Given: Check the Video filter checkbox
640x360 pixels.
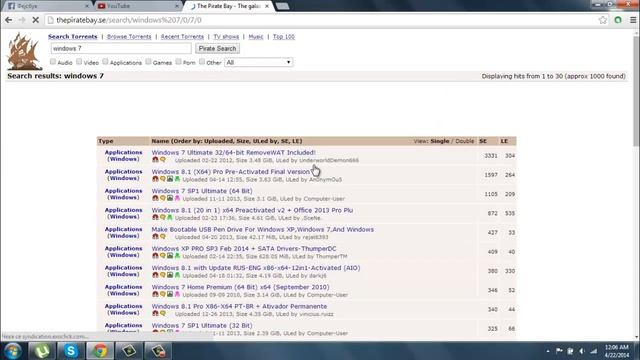Looking at the screenshot, I should 79,62.
